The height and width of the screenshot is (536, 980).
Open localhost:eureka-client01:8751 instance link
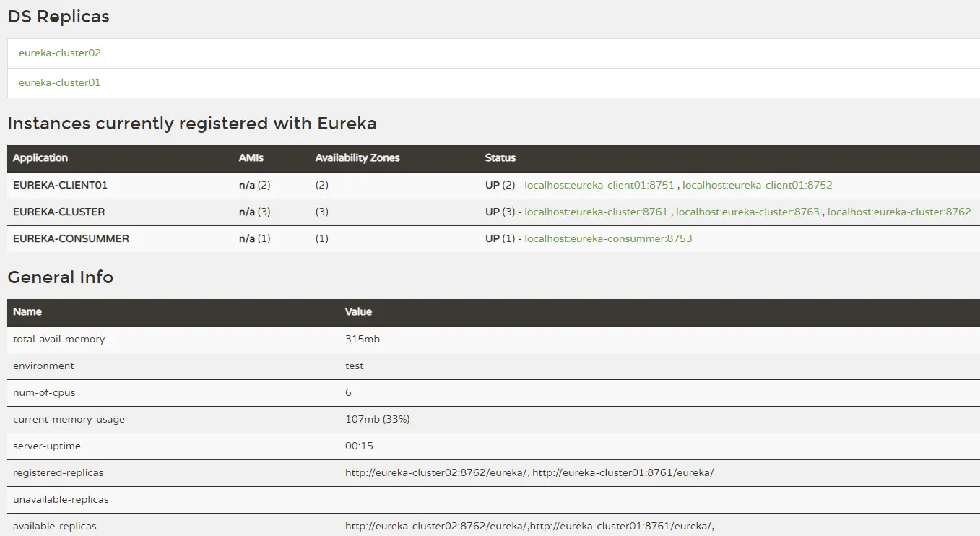coord(599,185)
